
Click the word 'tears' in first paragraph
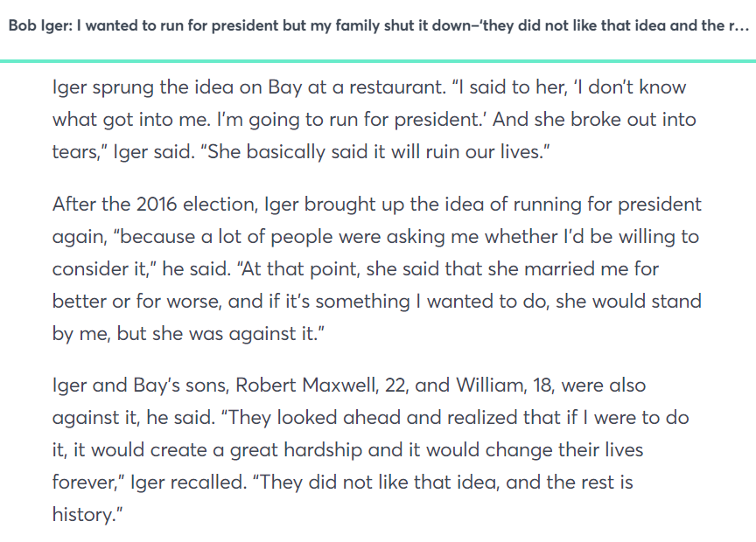(76, 152)
